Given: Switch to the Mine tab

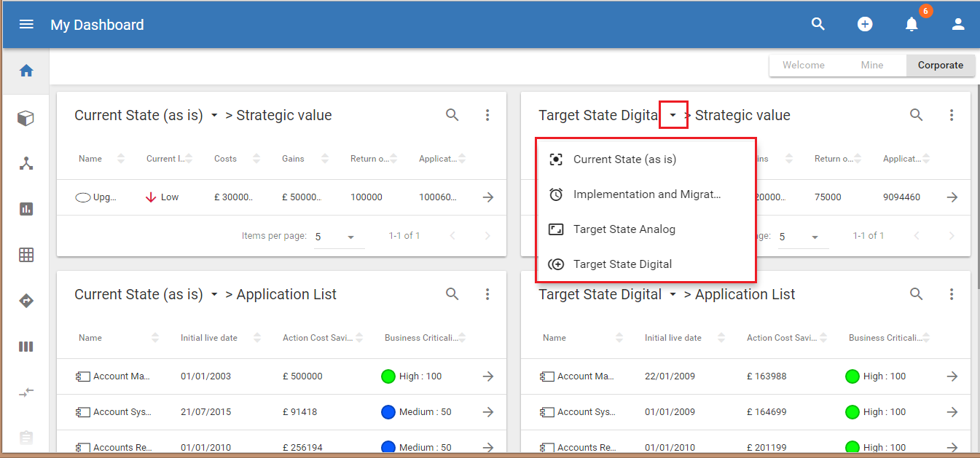Looking at the screenshot, I should point(871,65).
